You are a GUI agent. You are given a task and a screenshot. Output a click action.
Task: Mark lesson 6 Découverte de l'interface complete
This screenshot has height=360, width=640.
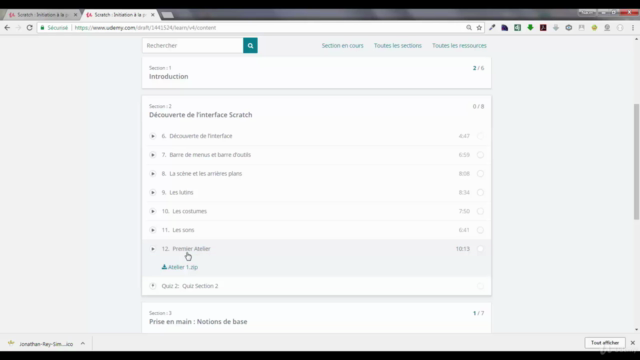pos(480,136)
